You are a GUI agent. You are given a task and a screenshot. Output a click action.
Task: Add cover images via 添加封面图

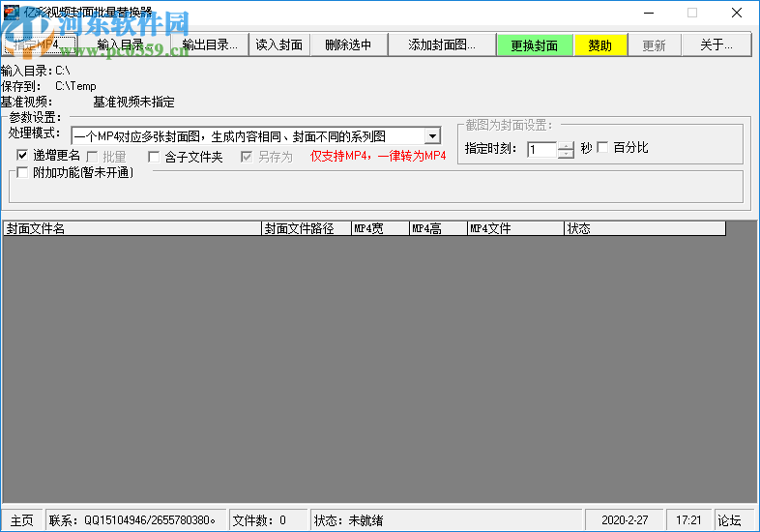point(442,45)
